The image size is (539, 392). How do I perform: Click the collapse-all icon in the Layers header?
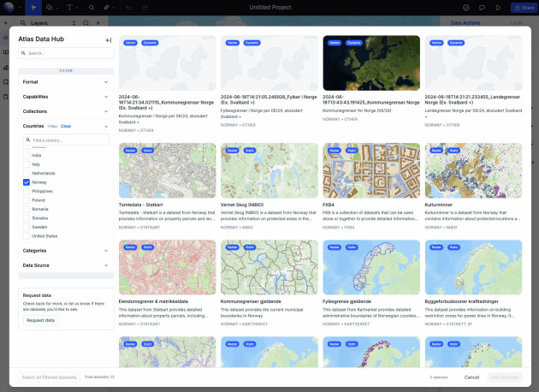[74, 23]
